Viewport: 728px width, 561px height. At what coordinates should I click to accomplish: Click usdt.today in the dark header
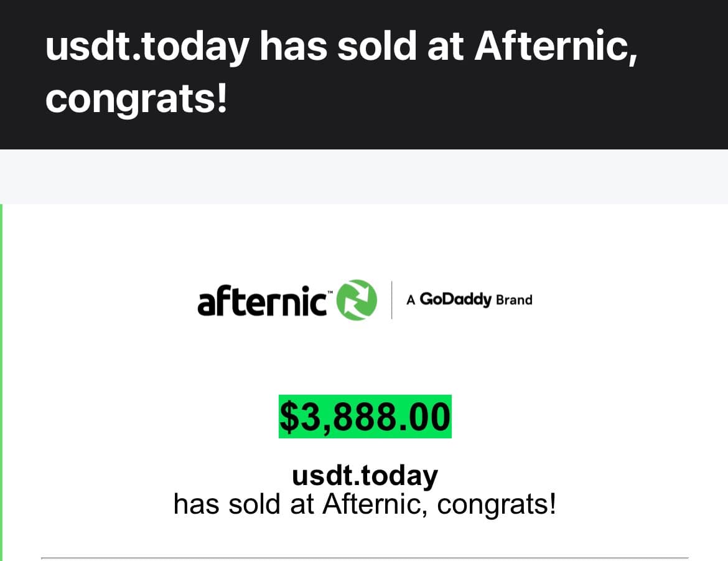[147, 47]
